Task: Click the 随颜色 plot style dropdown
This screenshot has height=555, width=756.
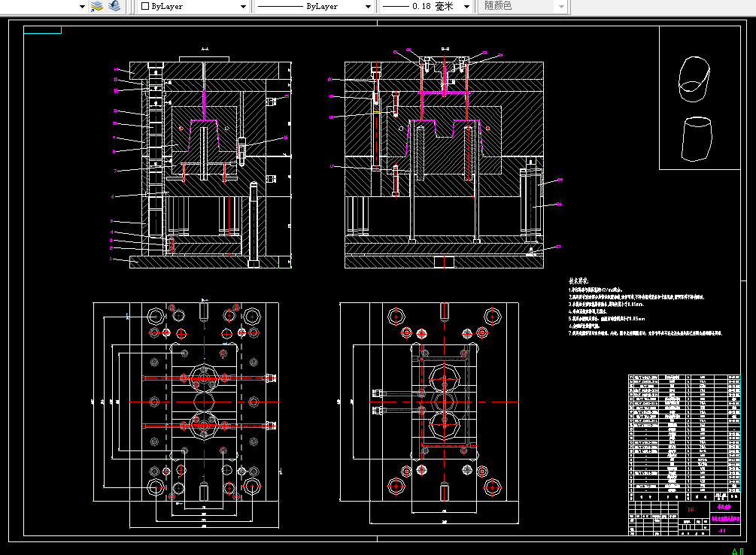Action: click(524, 6)
